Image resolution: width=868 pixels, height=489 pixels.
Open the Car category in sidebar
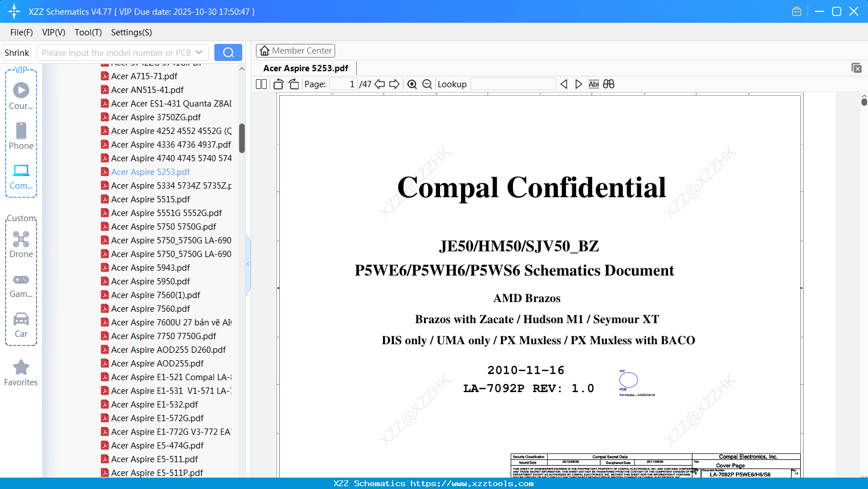point(21,325)
